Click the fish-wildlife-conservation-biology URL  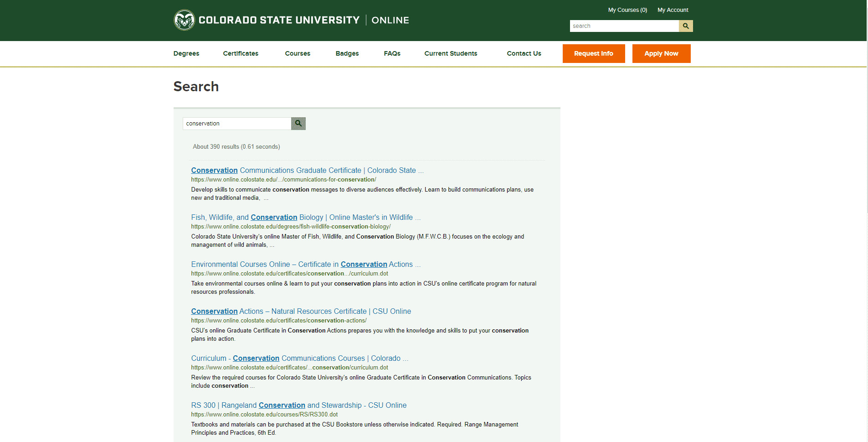(291, 227)
